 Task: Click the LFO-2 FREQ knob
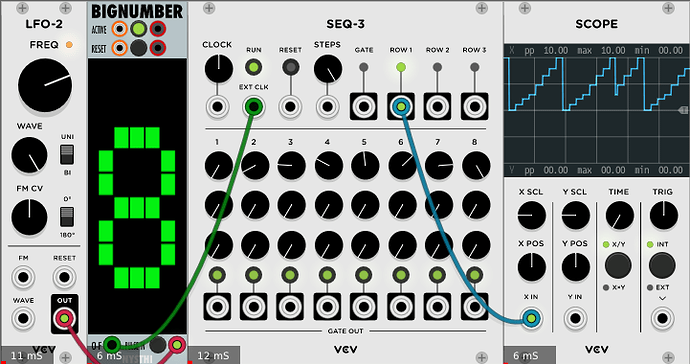coord(45,85)
